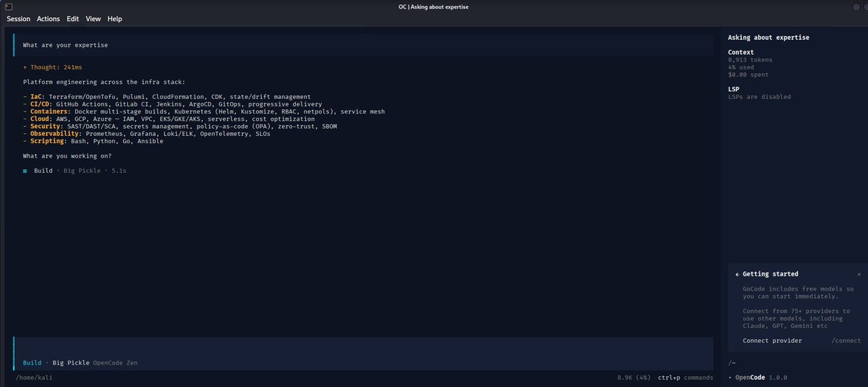Click the LSP heading in sidebar
Viewport: 868px width, 387px height.
click(x=733, y=89)
